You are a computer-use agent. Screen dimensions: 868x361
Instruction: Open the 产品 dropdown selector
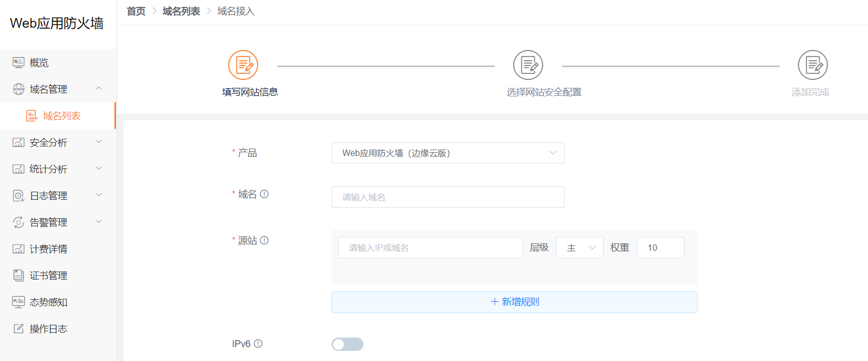(x=448, y=153)
